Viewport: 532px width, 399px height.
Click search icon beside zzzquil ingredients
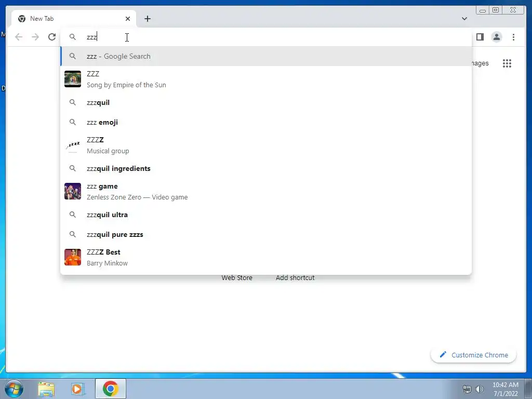73,168
